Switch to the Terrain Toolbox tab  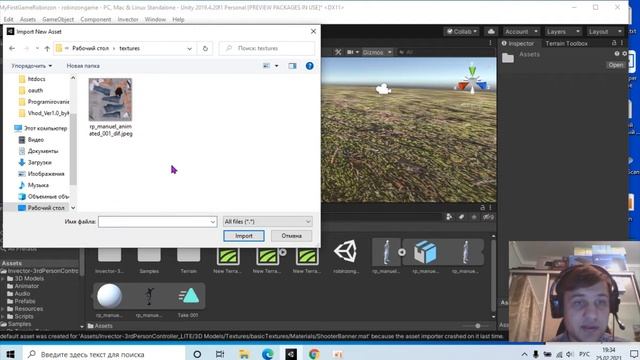(x=567, y=43)
